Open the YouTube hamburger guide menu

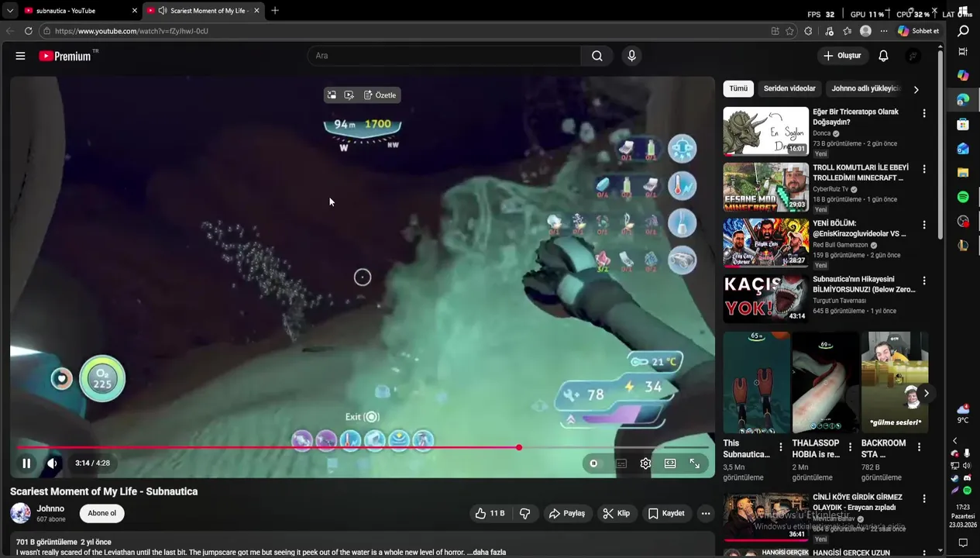(20, 56)
